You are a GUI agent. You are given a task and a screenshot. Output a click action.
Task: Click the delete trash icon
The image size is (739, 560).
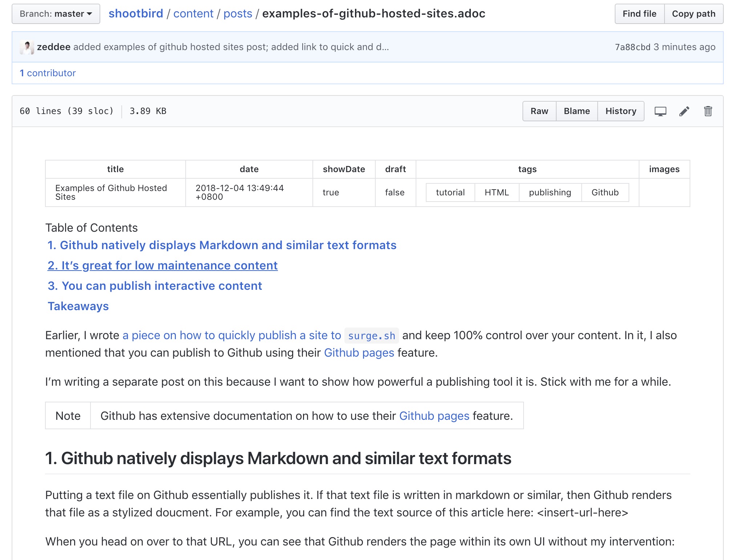(708, 111)
